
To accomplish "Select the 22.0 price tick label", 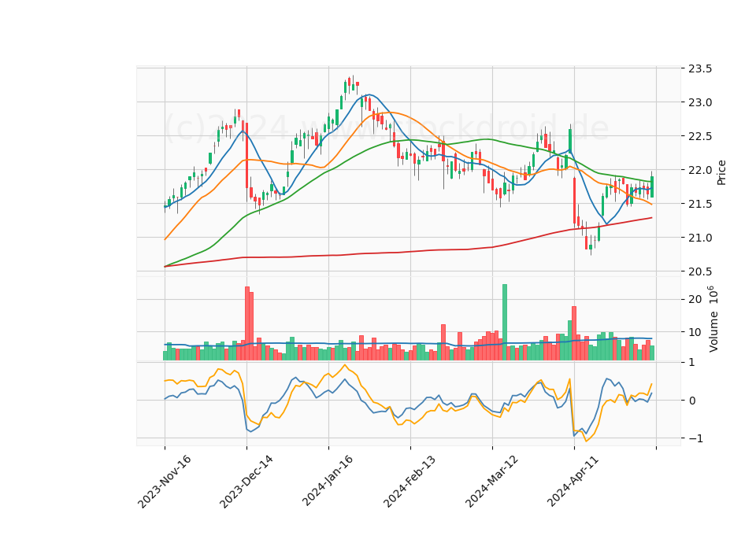I will (699, 170).
